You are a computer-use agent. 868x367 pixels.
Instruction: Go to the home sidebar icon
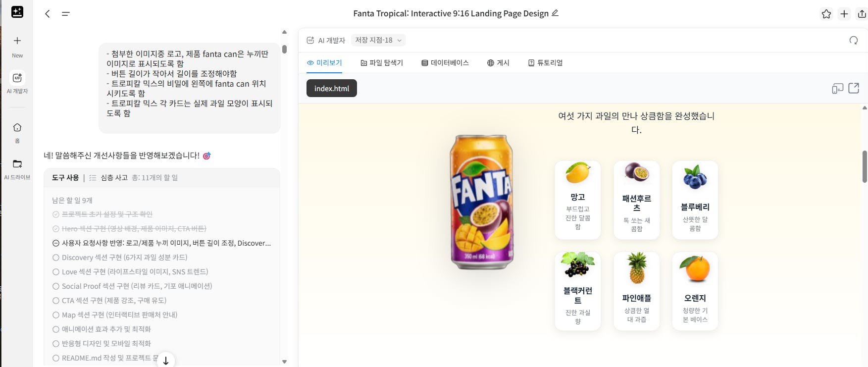pyautogui.click(x=17, y=127)
